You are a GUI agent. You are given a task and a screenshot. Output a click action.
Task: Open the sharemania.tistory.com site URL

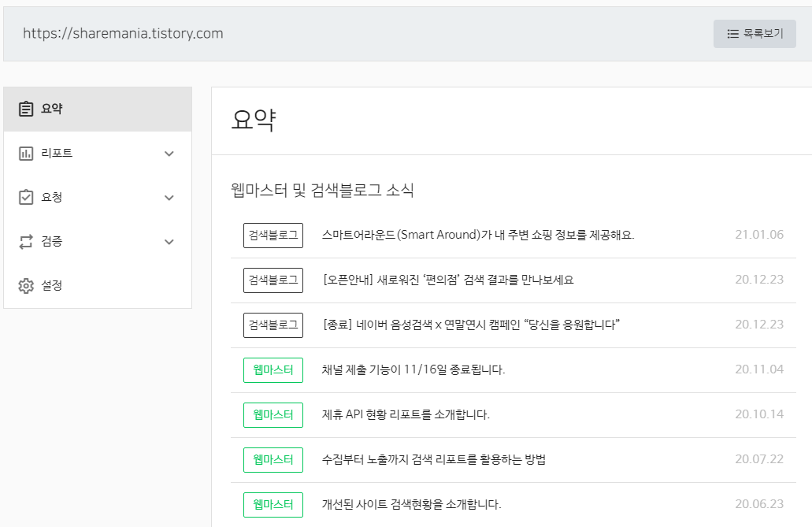click(x=123, y=34)
